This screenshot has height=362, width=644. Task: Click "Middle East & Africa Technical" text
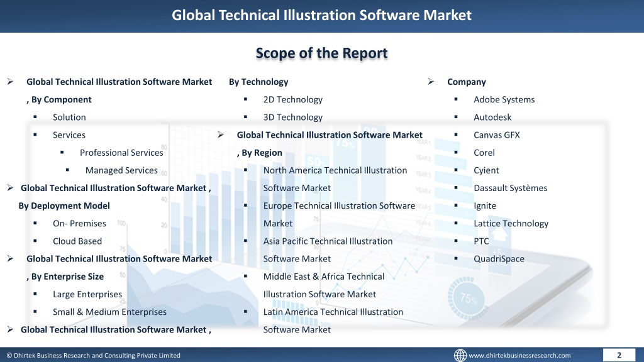point(324,277)
